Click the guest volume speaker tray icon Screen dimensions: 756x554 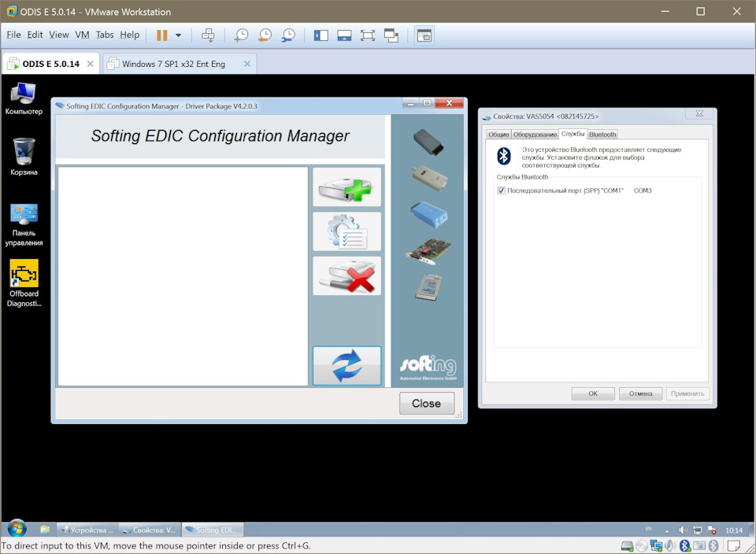(x=683, y=530)
